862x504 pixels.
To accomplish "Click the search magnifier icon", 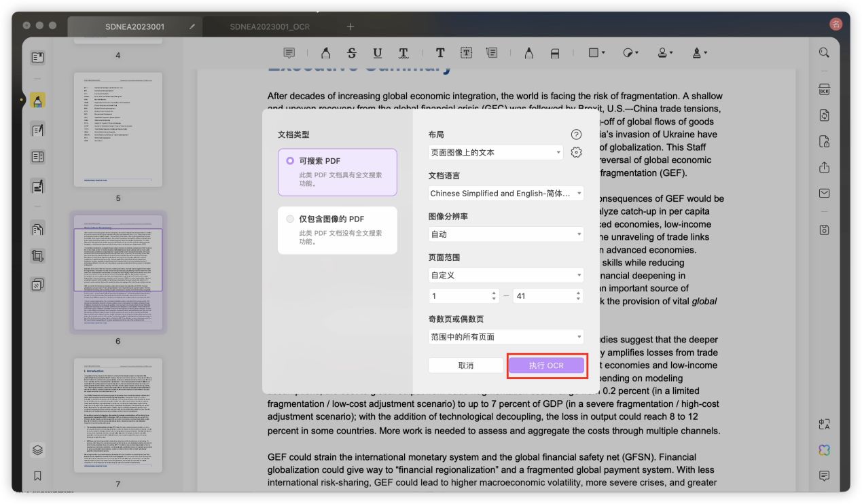I will [x=824, y=53].
